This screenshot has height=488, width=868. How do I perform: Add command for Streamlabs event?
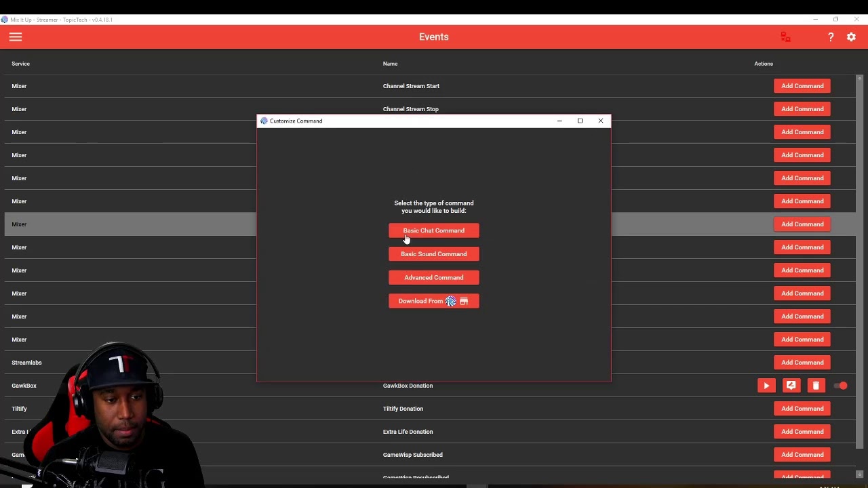click(802, 363)
